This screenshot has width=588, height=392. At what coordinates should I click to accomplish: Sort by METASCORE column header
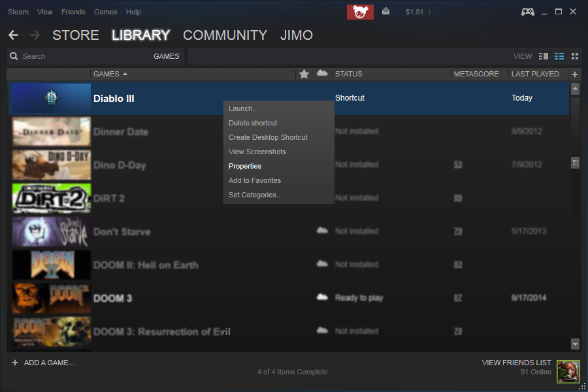pos(476,74)
